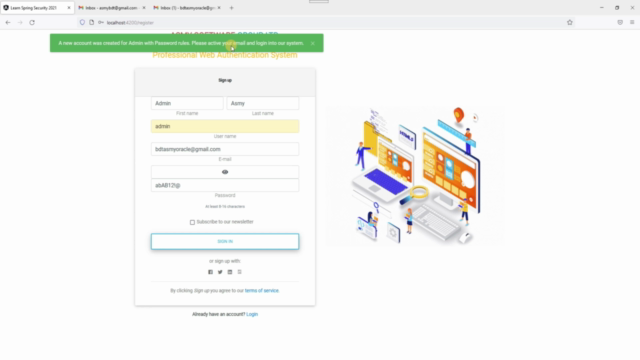This screenshot has height=360, width=640.
Task: Click the tracking protection shield icon
Action: coord(82,22)
